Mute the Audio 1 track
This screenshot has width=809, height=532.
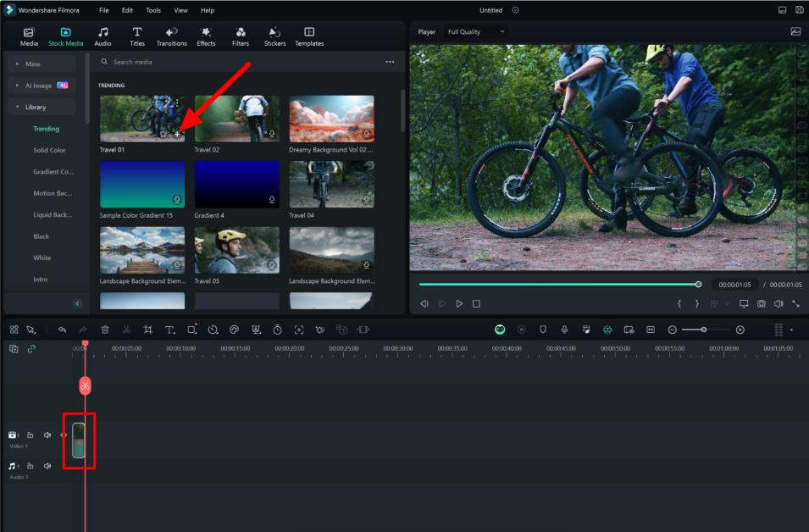coord(47,465)
